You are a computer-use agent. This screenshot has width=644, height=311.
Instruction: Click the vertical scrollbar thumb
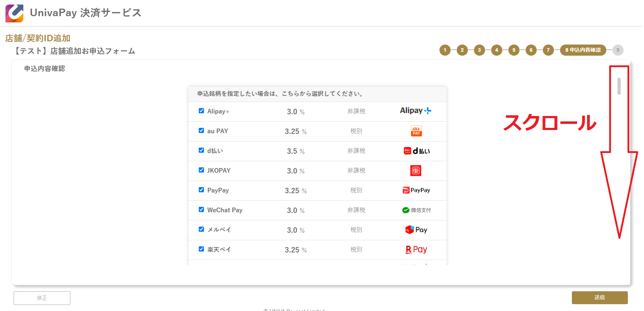coord(619,86)
